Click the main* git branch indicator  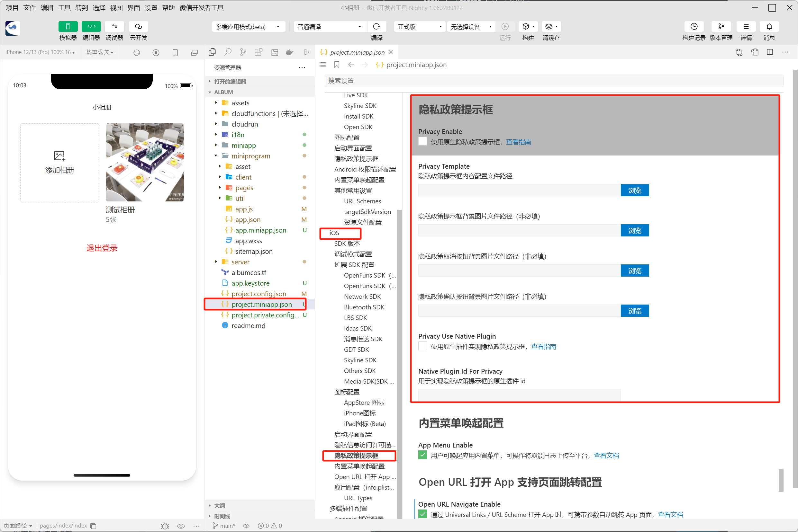223,526
